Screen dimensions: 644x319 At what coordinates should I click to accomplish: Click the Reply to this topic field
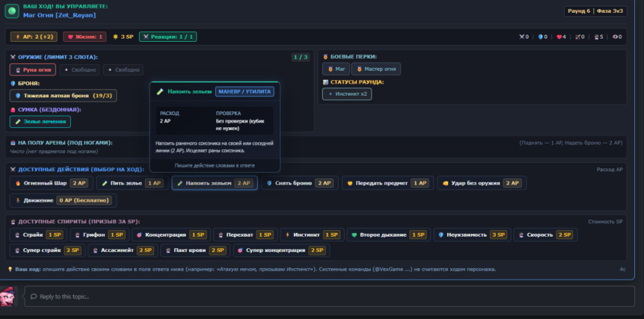329,296
